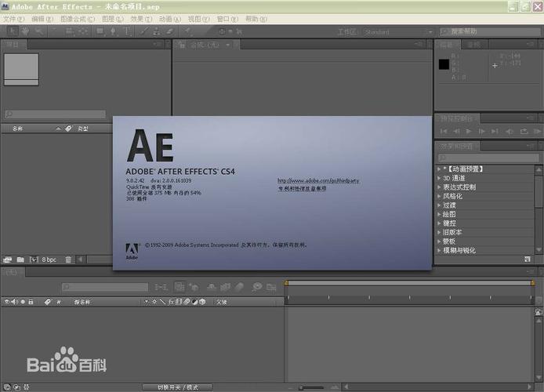Click the solo dot column header

23,302
